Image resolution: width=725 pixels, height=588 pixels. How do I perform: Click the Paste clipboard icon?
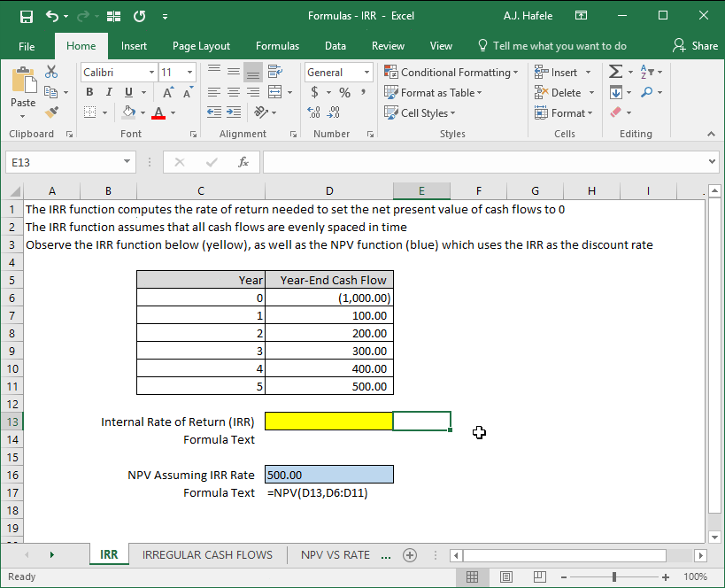click(23, 80)
